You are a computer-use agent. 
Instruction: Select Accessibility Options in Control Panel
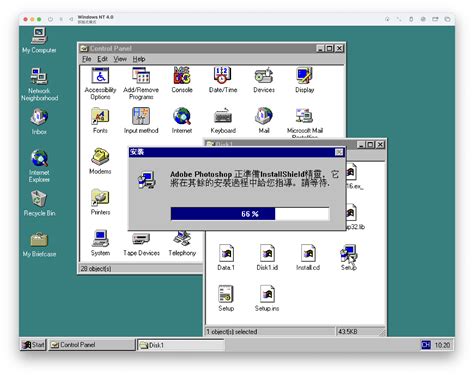[100, 83]
